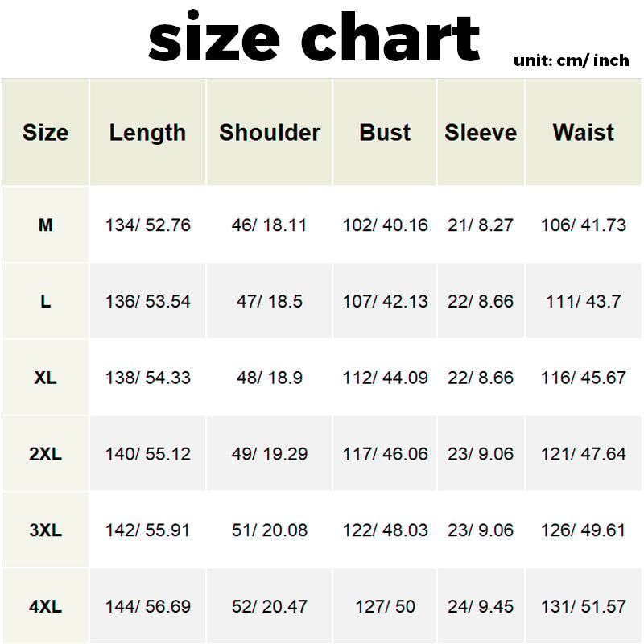This screenshot has width=644, height=644.
Task: Click the "size chart" title text
Action: (x=314, y=38)
